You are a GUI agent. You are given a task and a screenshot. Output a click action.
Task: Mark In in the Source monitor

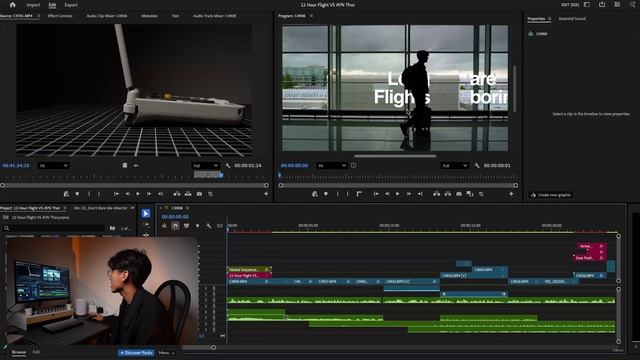(x=89, y=194)
